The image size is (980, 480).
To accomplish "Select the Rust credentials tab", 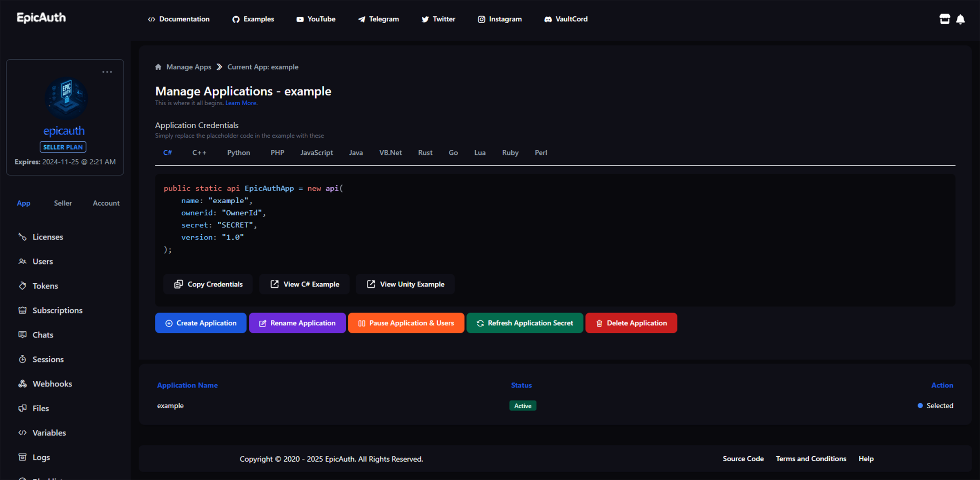I will [x=425, y=153].
